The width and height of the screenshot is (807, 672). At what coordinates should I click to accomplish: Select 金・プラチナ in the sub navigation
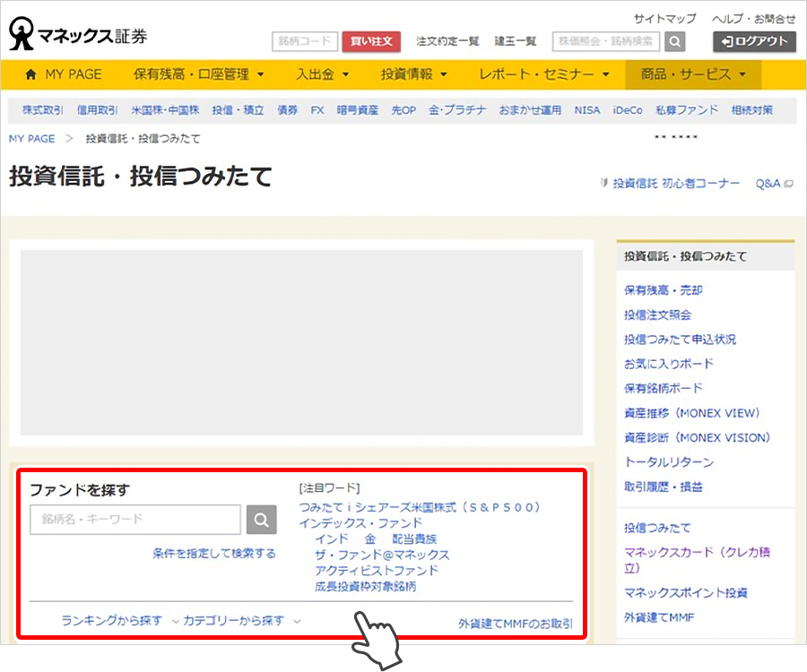[457, 110]
